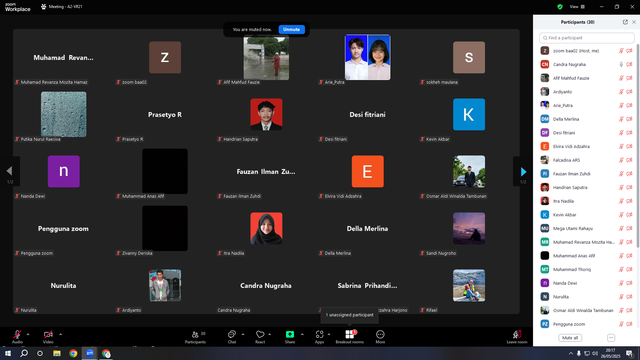Click Itra Nadila avatar in participant list

(x=544, y=201)
